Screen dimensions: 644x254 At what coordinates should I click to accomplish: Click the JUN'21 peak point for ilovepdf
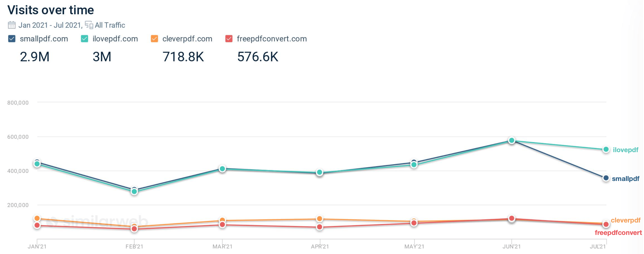[512, 140]
